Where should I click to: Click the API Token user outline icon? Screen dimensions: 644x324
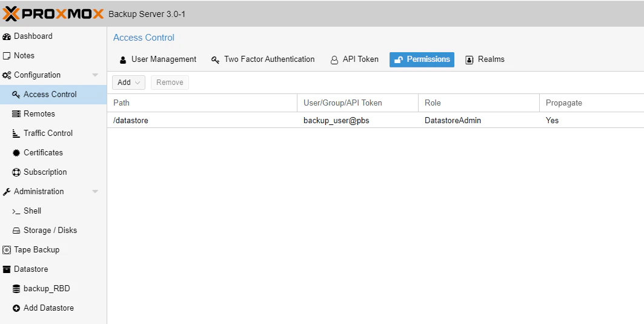[334, 60]
